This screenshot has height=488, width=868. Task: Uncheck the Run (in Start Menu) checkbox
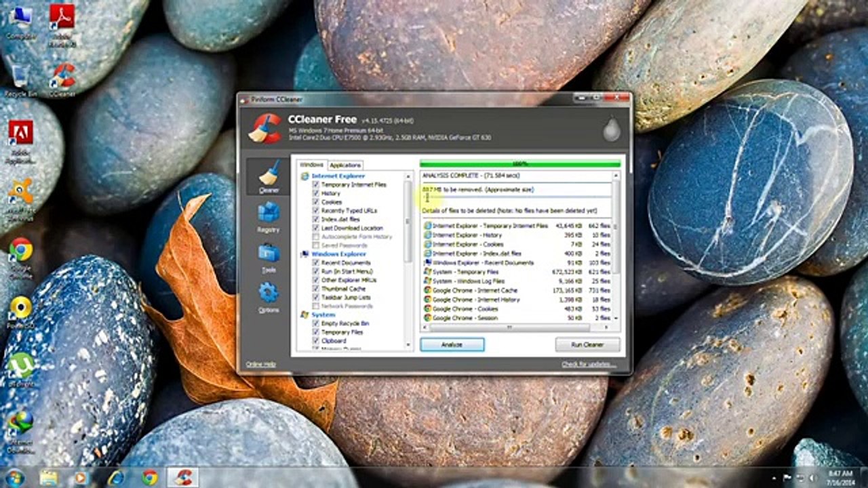pyautogui.click(x=315, y=271)
